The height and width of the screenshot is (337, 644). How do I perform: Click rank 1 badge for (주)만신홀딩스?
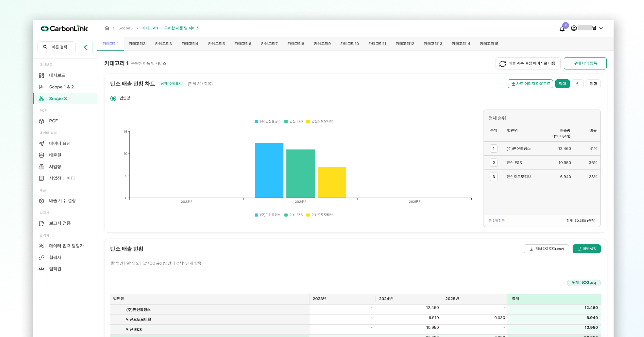point(494,149)
